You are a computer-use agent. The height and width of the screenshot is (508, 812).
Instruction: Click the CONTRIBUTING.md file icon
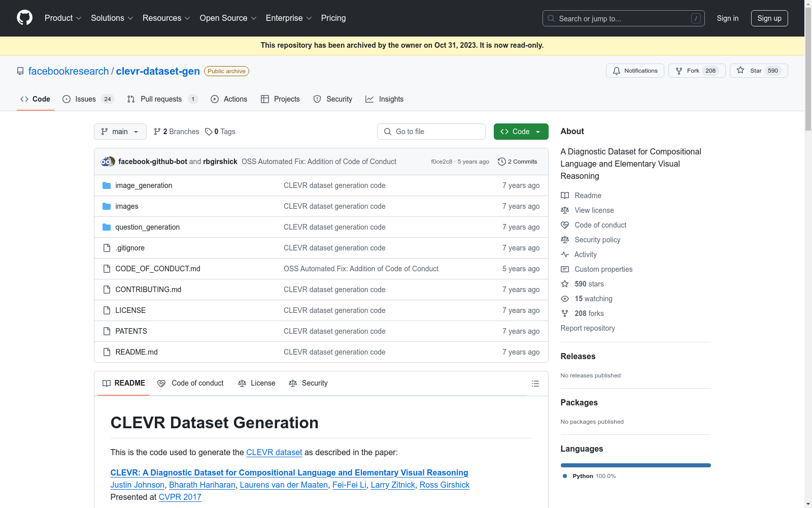[107, 290]
